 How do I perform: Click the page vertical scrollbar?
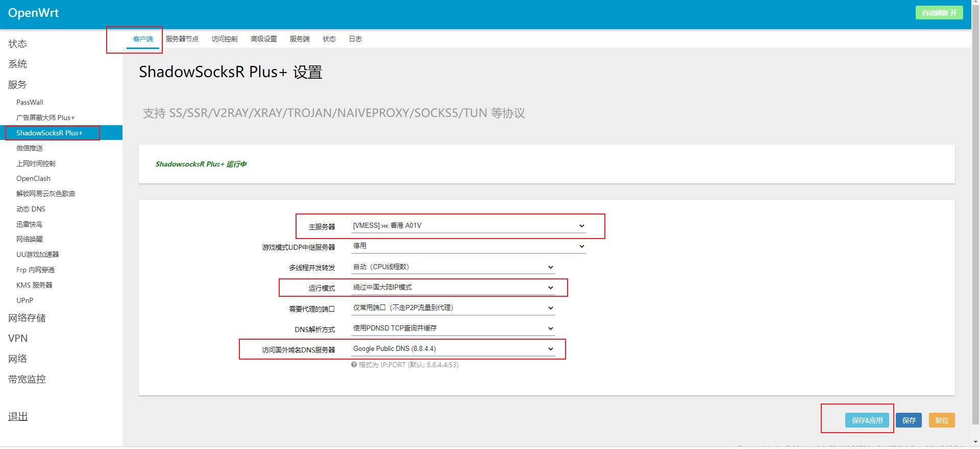pos(975,215)
